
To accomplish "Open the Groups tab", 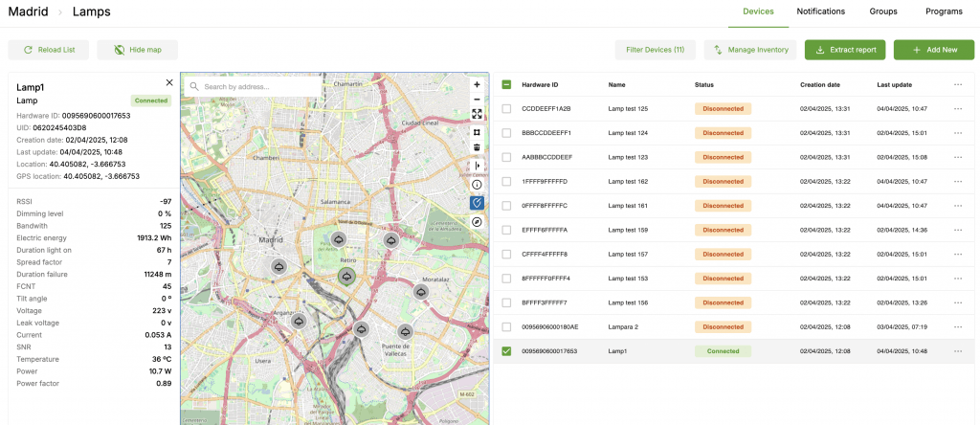I will coord(883,11).
